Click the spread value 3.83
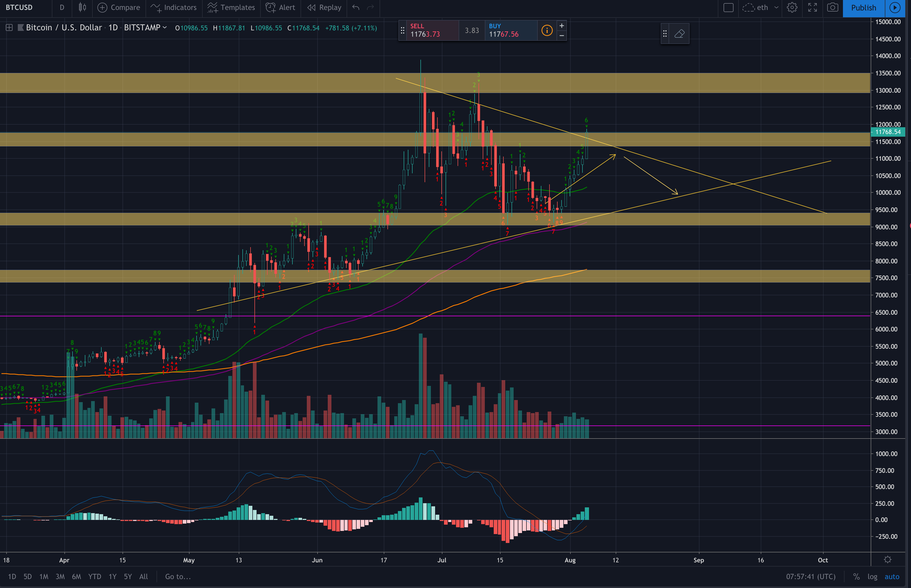Image resolution: width=911 pixels, height=588 pixels. [x=472, y=30]
